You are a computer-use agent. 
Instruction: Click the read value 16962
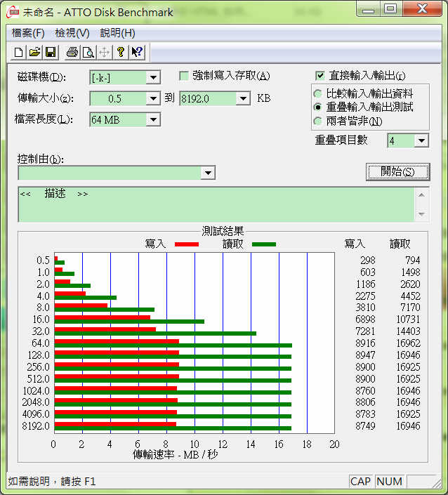408,343
